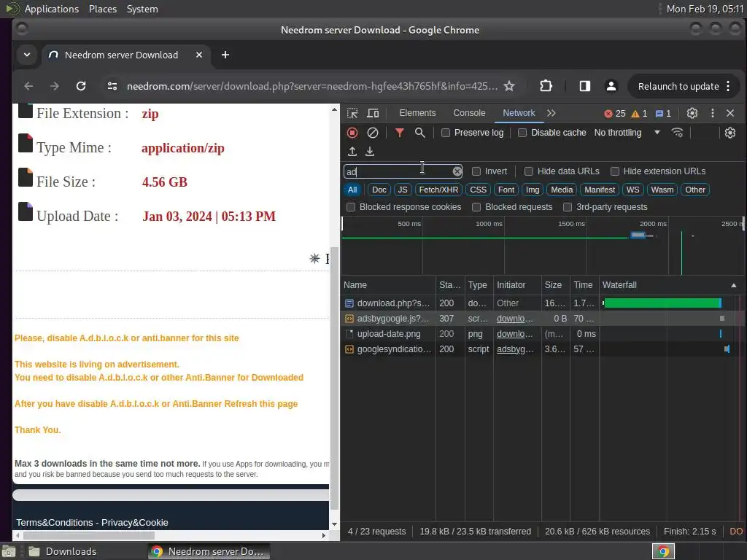Close the DevTools panel
This screenshot has width=747, height=560.
[730, 113]
